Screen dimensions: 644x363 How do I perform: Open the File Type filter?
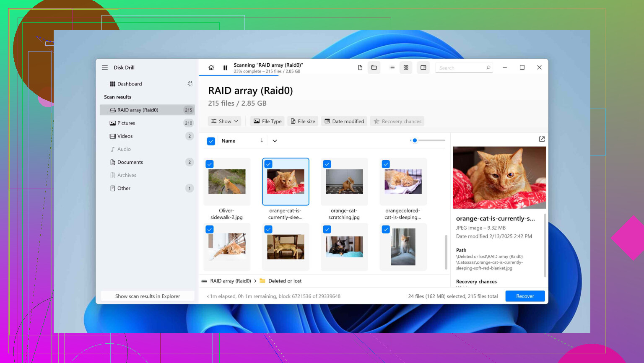point(267,122)
